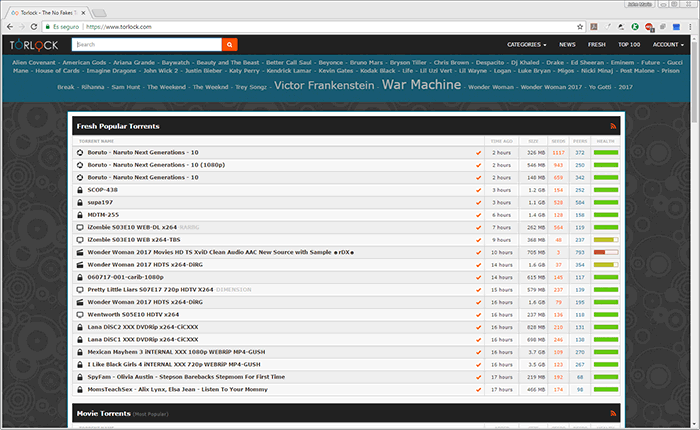The image size is (700, 430).
Task: Click the red extension icon in Chrome toolbar
Action: click(x=649, y=27)
